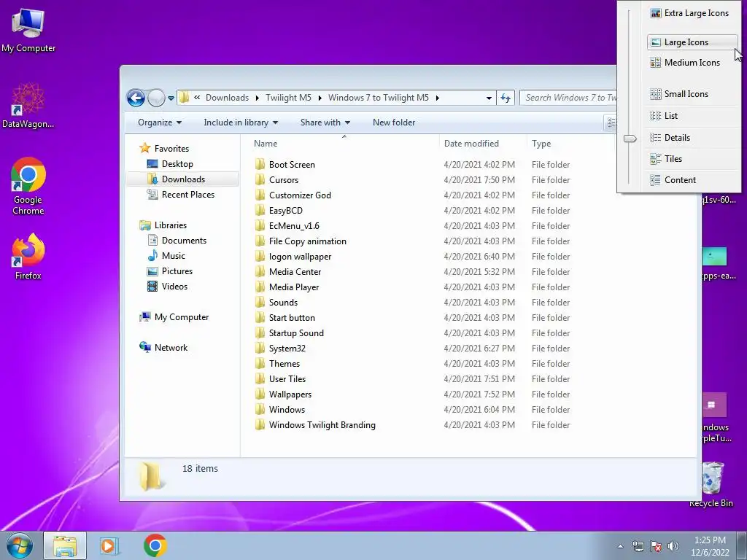Select the EcMenu_v1.6 folder icon
This screenshot has height=560, width=747.
pyautogui.click(x=260, y=226)
